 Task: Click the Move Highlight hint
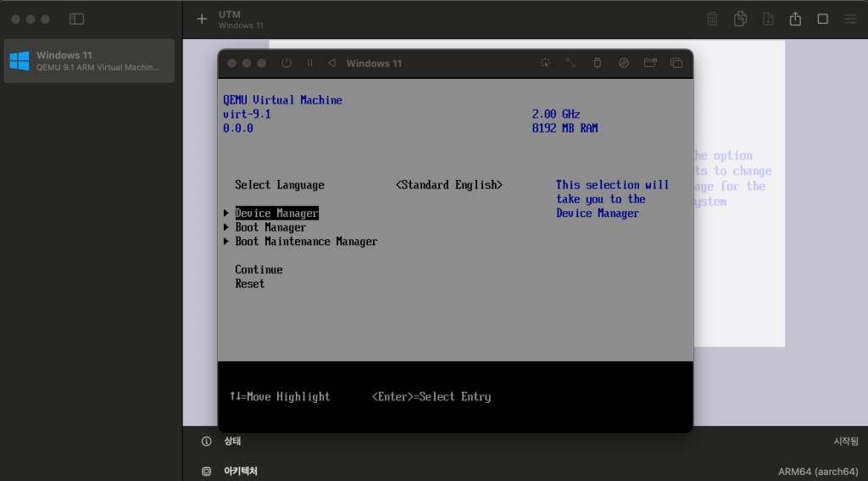(x=280, y=397)
